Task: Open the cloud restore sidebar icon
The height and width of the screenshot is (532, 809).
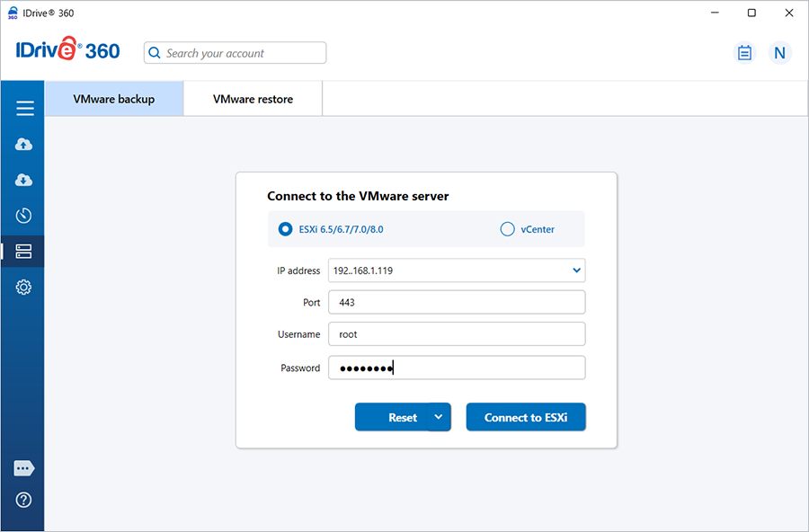Action: (x=24, y=180)
